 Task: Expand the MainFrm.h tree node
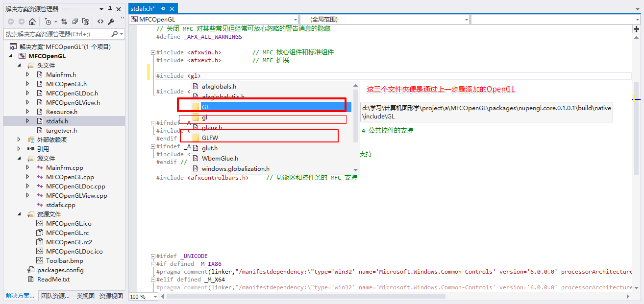pos(28,74)
